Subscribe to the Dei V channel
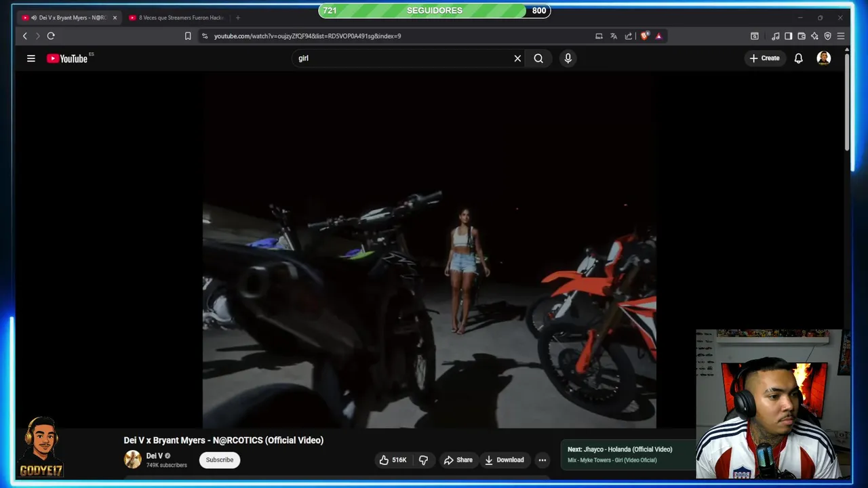This screenshot has width=868, height=488. point(220,460)
